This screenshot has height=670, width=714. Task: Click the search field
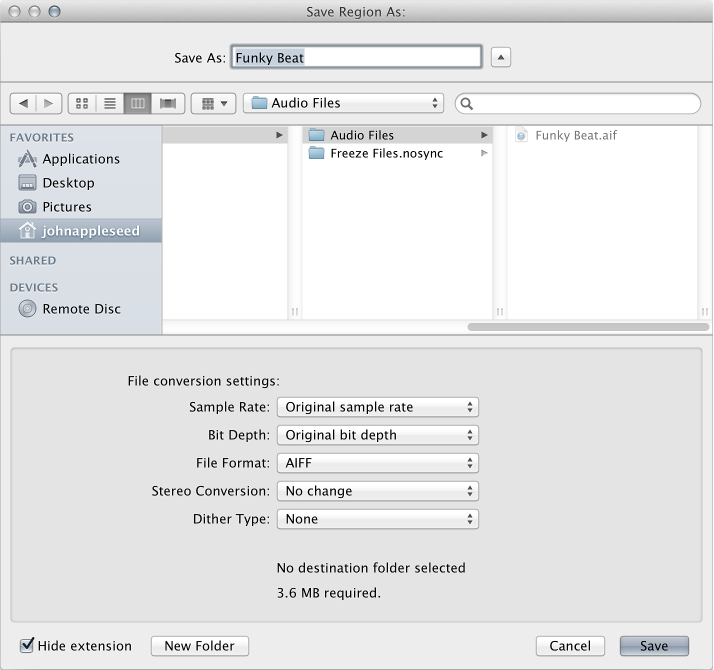pos(577,104)
